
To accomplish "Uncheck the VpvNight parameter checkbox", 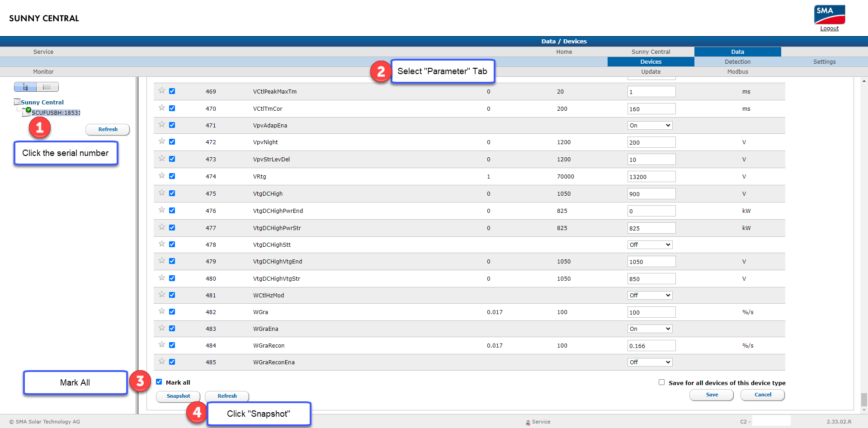I will (172, 141).
